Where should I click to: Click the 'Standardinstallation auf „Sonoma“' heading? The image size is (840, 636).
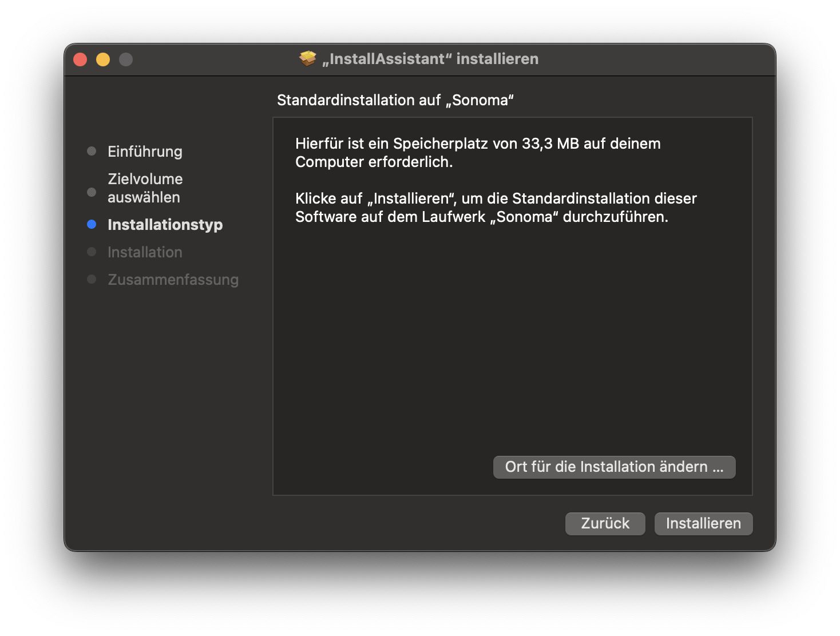coord(395,100)
